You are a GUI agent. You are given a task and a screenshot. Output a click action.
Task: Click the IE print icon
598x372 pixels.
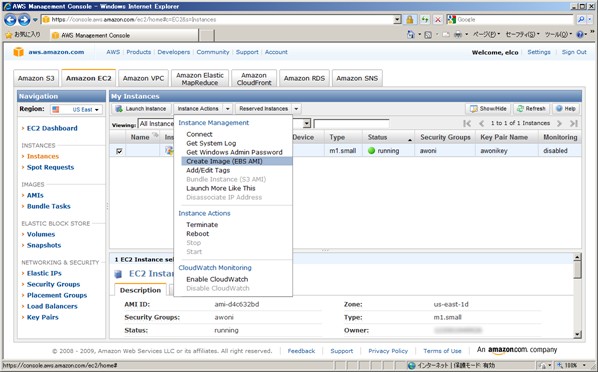click(x=458, y=35)
